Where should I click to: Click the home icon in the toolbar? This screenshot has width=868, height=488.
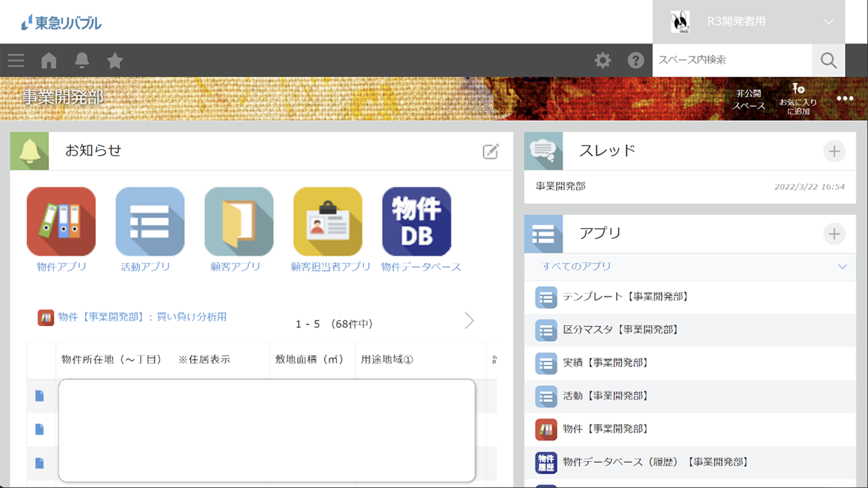tap(48, 61)
